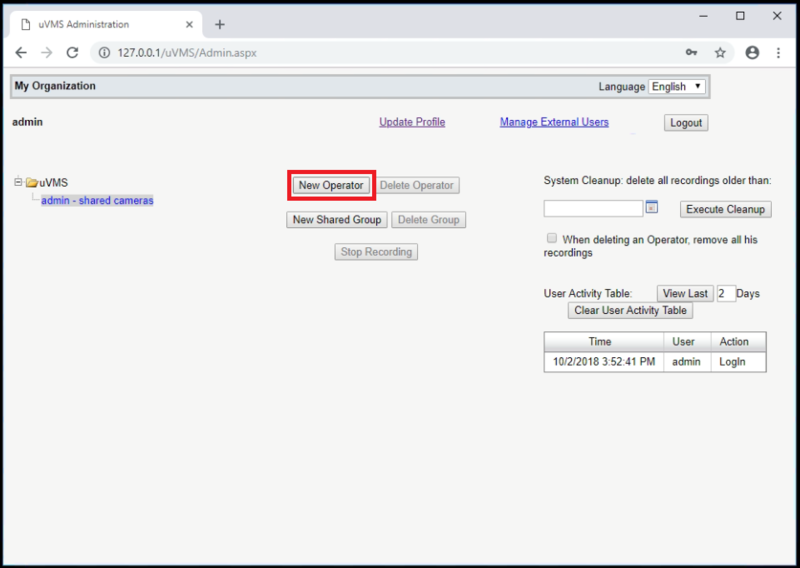Image resolution: width=800 pixels, height=568 pixels.
Task: Open the Chrome profile avatar icon
Action: click(752, 53)
